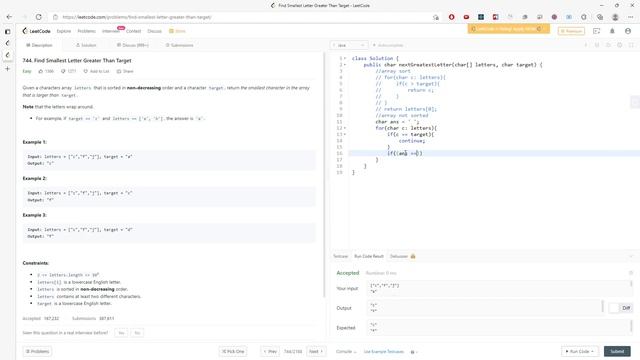Click the Pick One button
The height and width of the screenshot is (360, 640).
(233, 351)
